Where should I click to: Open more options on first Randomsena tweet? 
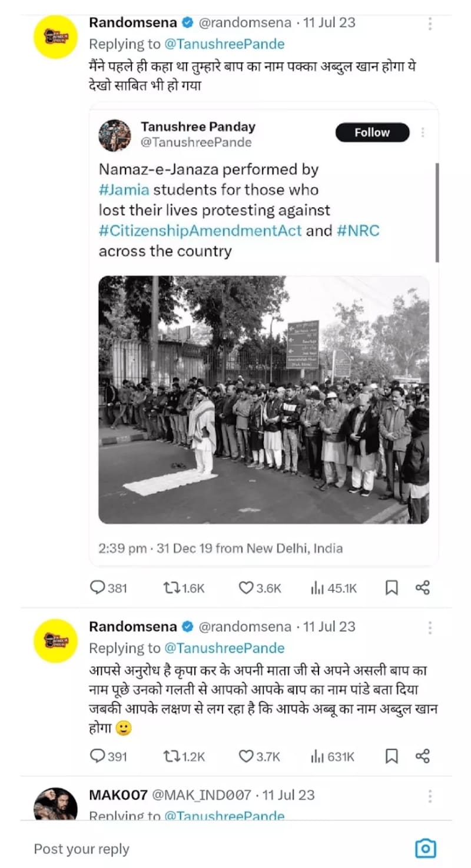point(430,24)
